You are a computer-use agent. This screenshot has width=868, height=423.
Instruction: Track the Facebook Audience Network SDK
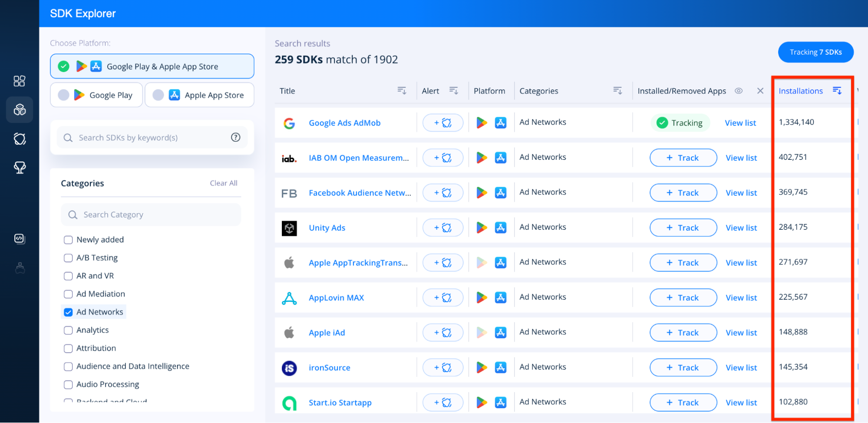[x=683, y=193]
